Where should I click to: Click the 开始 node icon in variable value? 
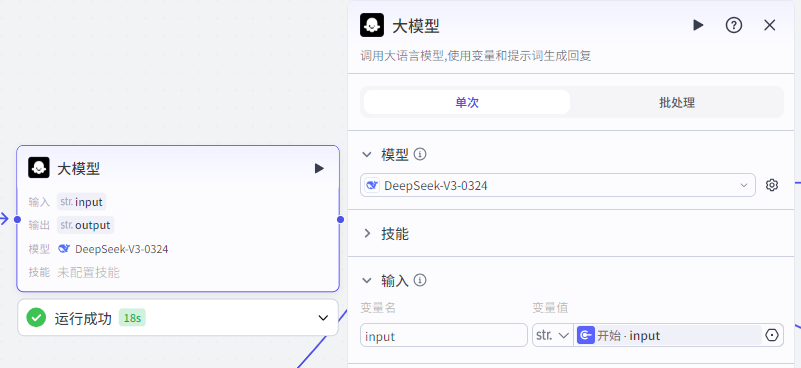tap(586, 335)
